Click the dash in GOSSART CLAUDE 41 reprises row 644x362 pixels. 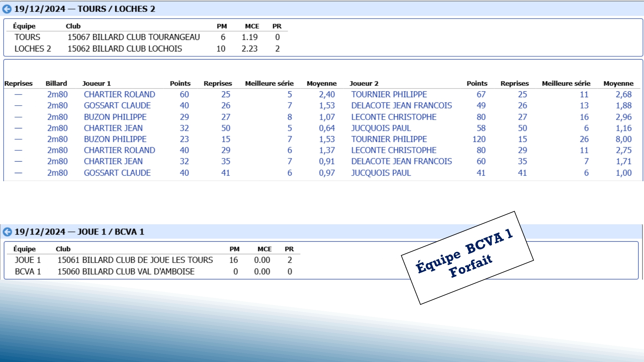click(18, 173)
